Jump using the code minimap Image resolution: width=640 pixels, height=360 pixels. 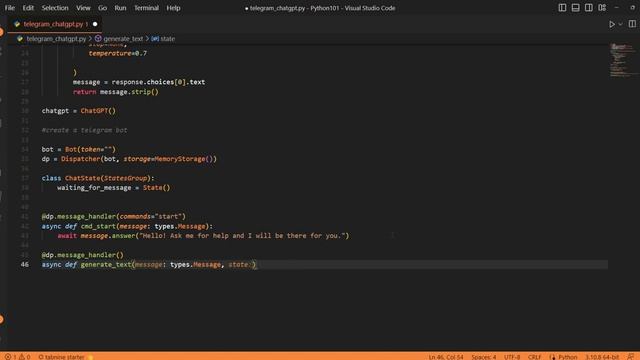(x=623, y=60)
